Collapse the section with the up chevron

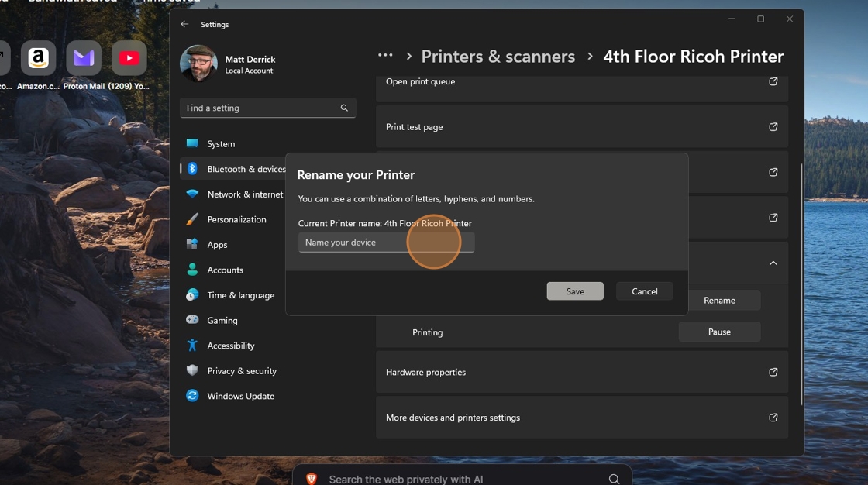click(773, 263)
